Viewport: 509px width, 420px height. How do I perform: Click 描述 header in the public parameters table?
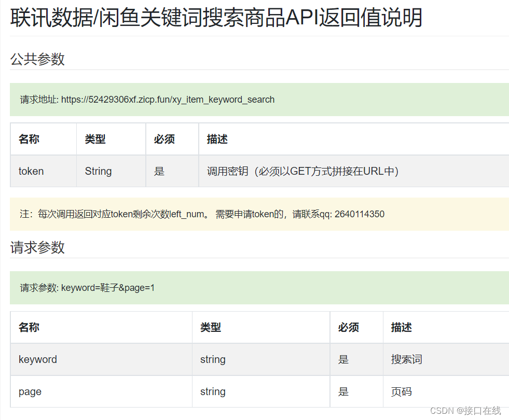(217, 139)
